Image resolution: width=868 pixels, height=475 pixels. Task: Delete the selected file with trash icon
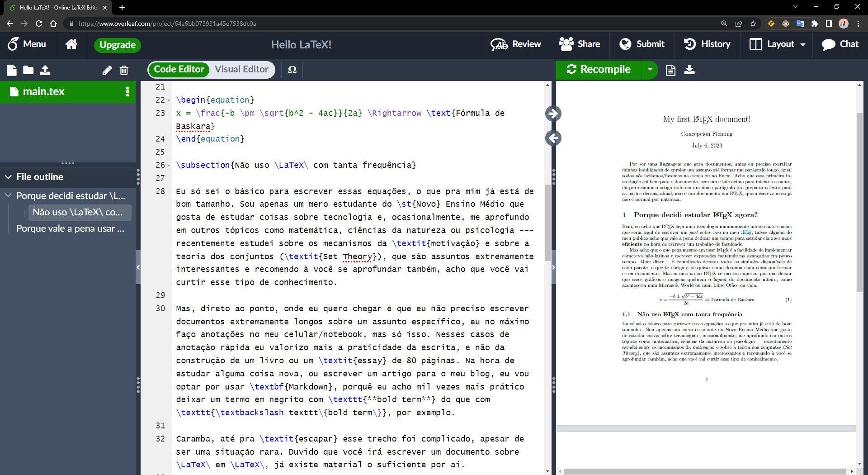tap(124, 70)
